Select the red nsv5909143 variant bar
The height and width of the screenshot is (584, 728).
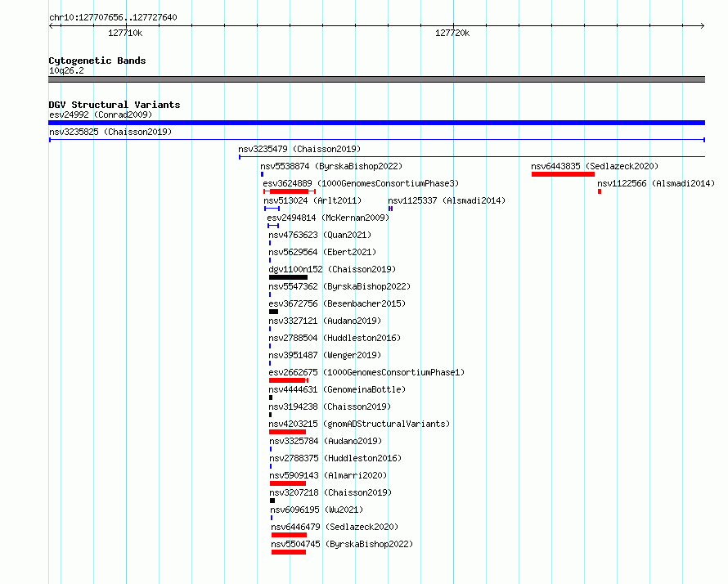click(x=288, y=483)
